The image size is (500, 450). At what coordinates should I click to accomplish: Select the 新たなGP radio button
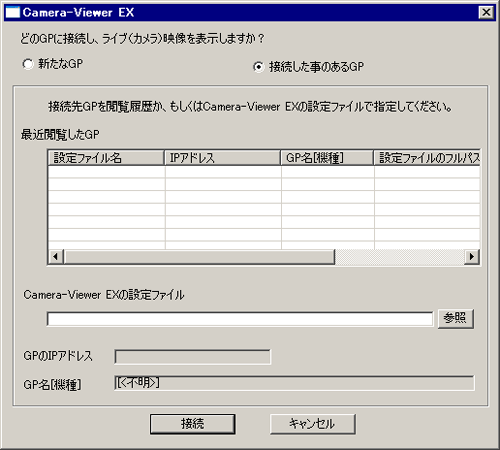(28, 64)
